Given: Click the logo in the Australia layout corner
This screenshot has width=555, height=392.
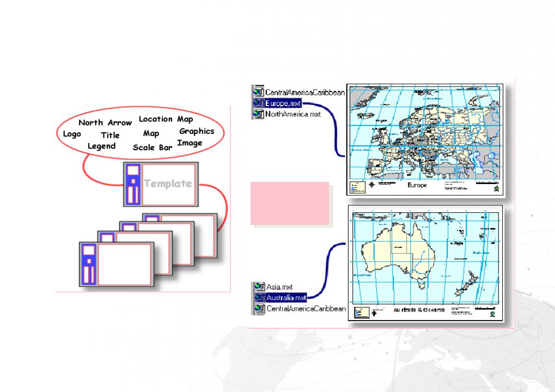Looking at the screenshot, I should click(x=492, y=314).
